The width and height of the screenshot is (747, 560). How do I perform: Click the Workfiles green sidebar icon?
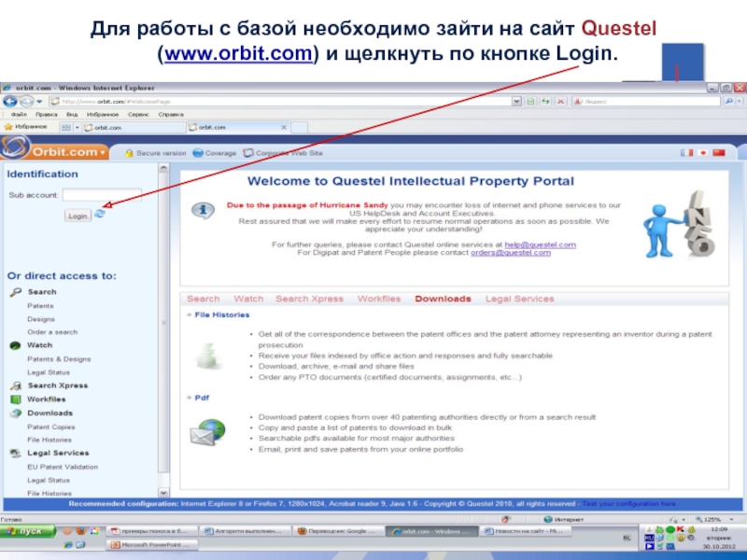pyautogui.click(x=16, y=399)
